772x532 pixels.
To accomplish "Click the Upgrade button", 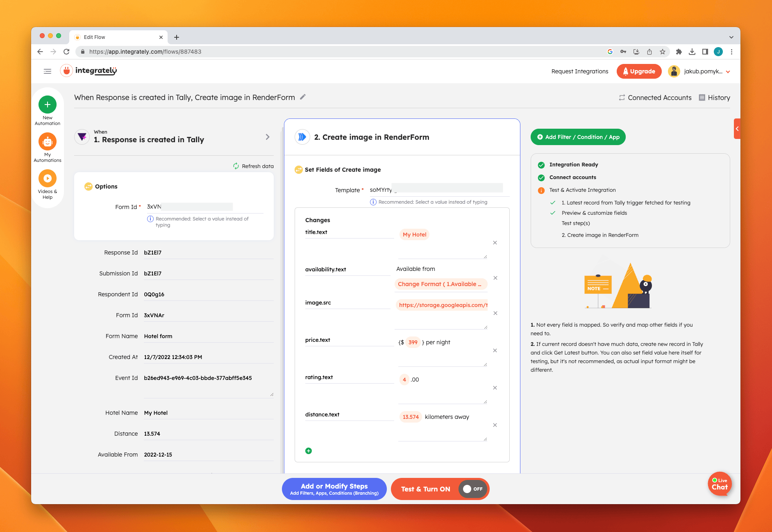I will tap(639, 71).
